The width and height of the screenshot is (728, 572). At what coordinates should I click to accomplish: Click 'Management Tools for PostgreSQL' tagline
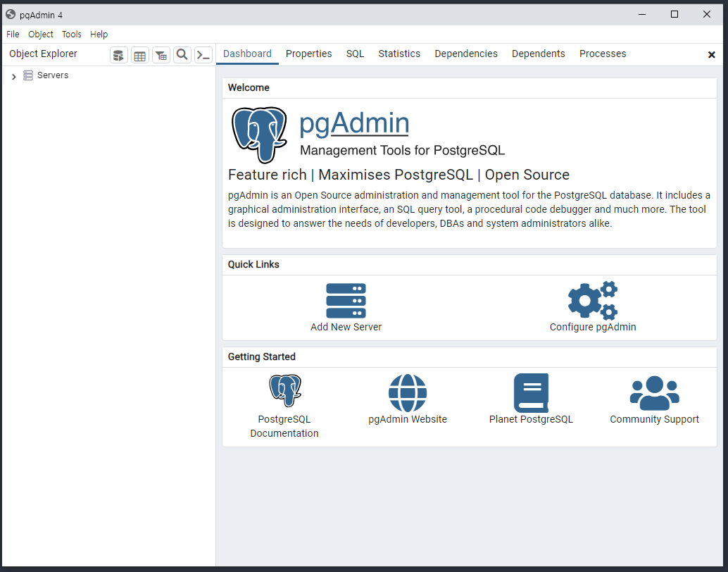[x=402, y=151]
